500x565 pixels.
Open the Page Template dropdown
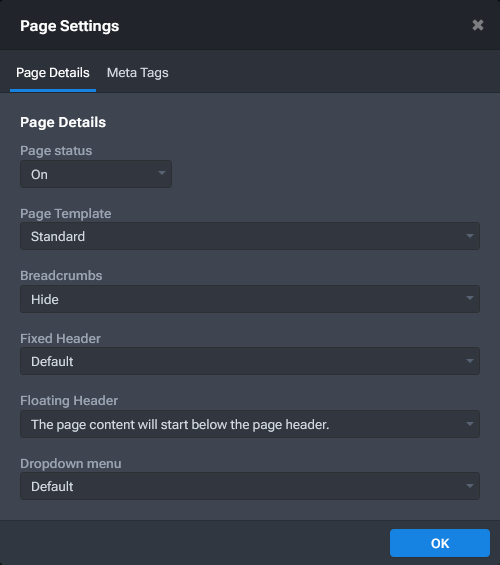(250, 236)
